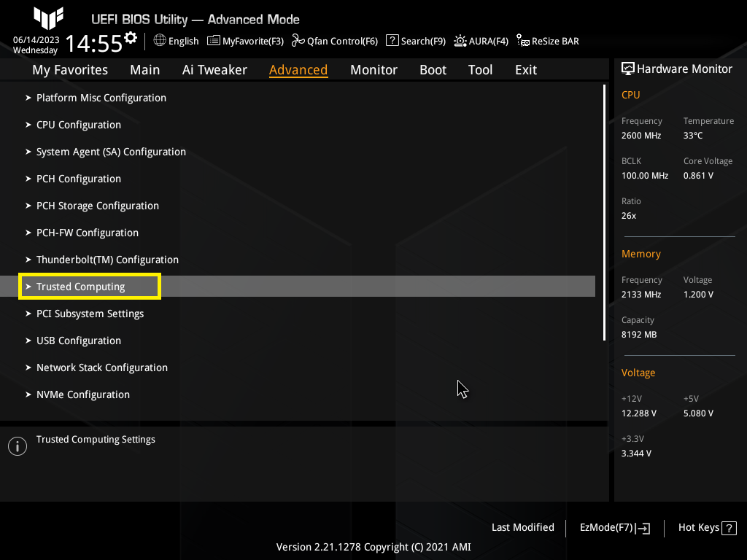Viewport: 747px width, 560px height.
Task: Click BCLK value 100.00 MHz
Action: [x=645, y=176]
